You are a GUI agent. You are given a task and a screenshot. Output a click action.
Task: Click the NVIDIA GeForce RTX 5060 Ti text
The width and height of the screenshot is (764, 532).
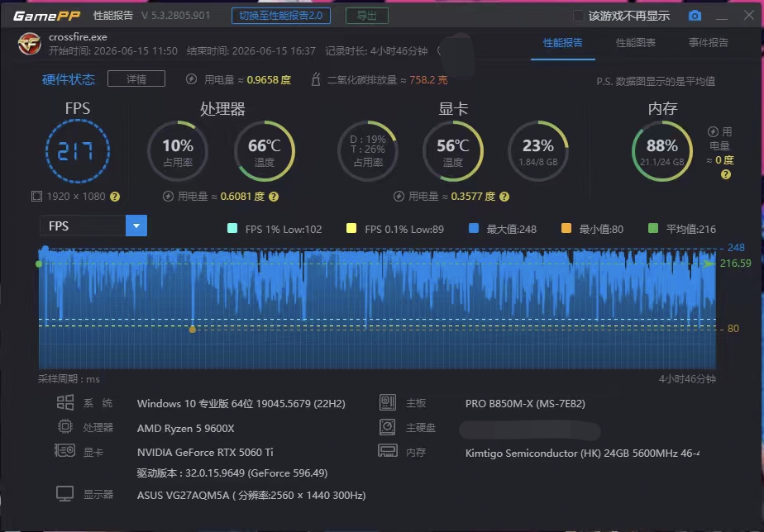coord(205,452)
